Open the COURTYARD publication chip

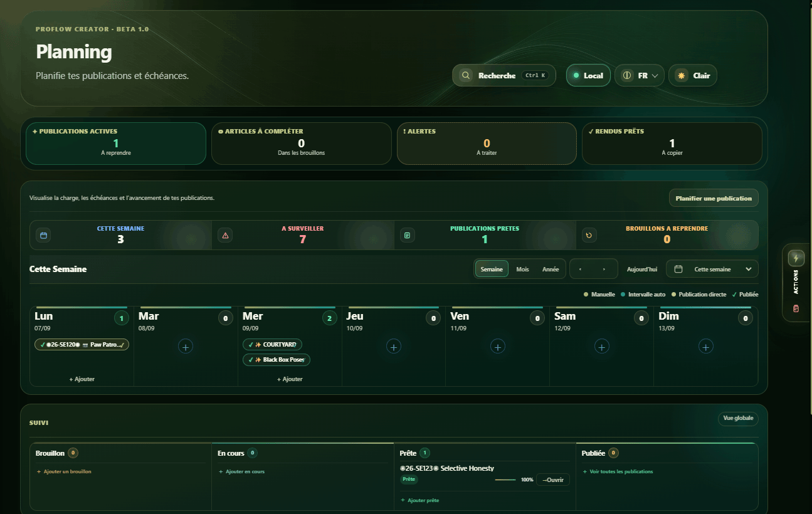(272, 345)
